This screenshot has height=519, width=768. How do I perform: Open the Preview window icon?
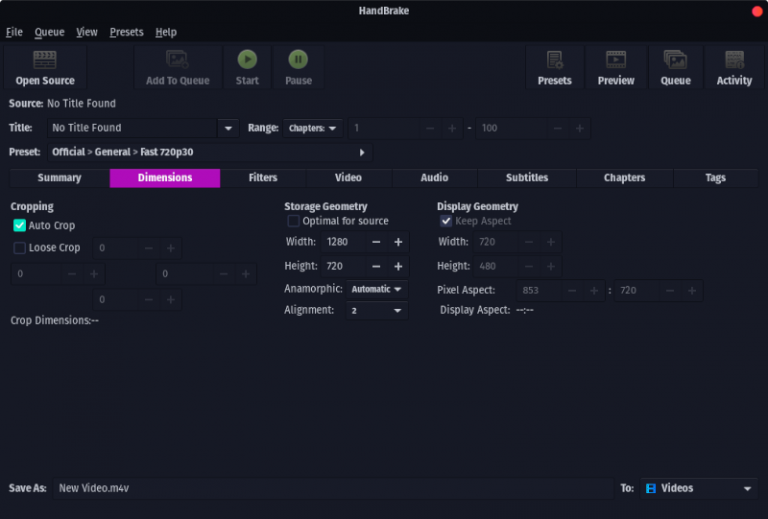(616, 60)
